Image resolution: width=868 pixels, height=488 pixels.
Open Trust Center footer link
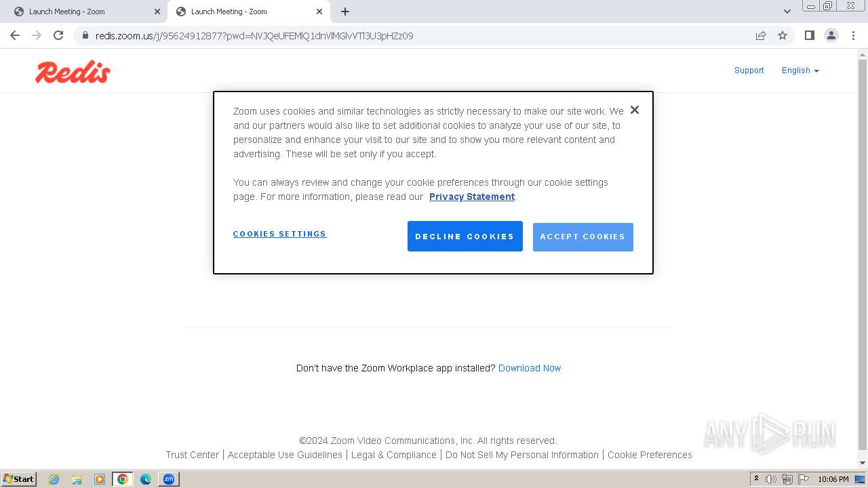(193, 455)
